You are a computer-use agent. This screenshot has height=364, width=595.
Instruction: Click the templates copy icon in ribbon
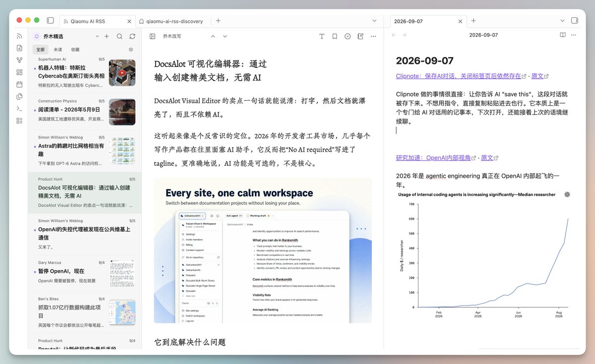click(19, 96)
